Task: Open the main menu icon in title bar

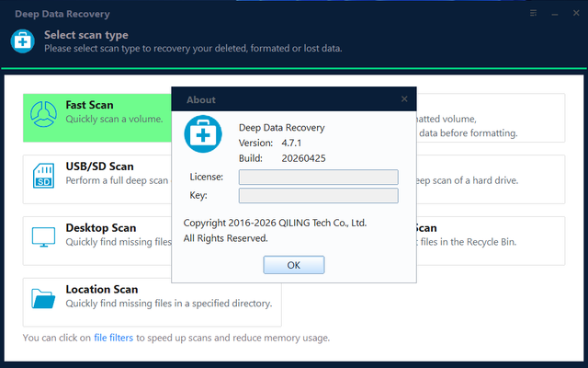Action: 533,14
